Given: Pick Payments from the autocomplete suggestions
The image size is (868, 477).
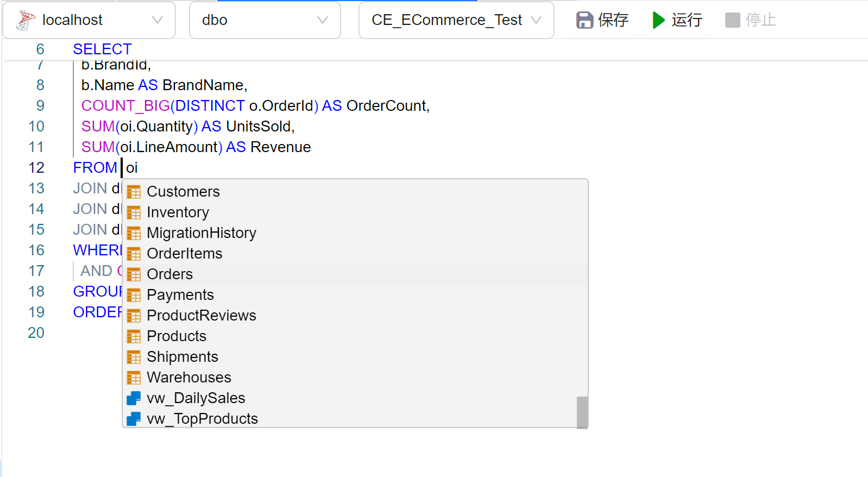Looking at the screenshot, I should point(180,295).
